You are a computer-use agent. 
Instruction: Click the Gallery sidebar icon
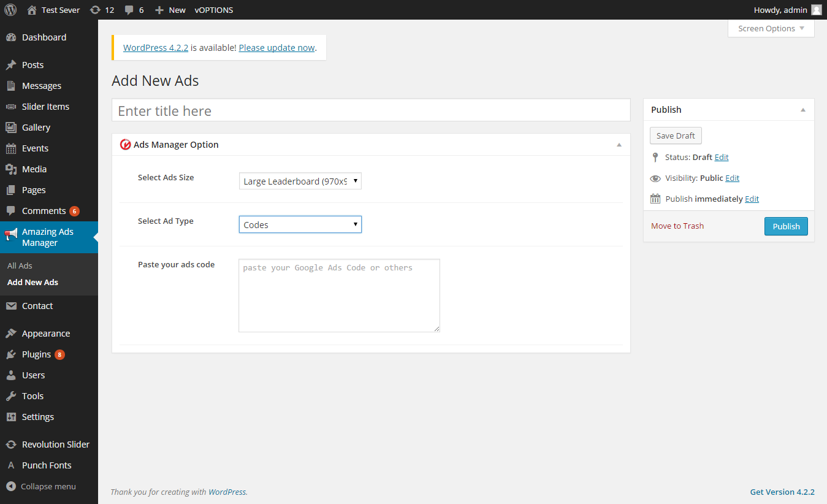tap(11, 128)
